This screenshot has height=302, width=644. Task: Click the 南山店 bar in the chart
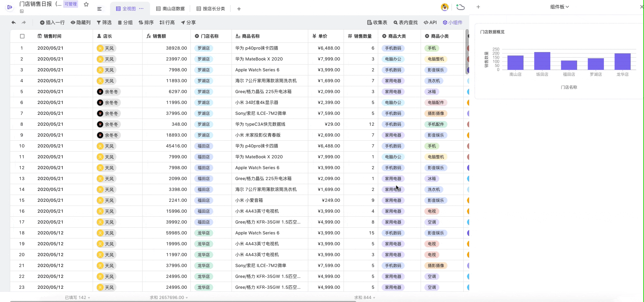(x=515, y=63)
